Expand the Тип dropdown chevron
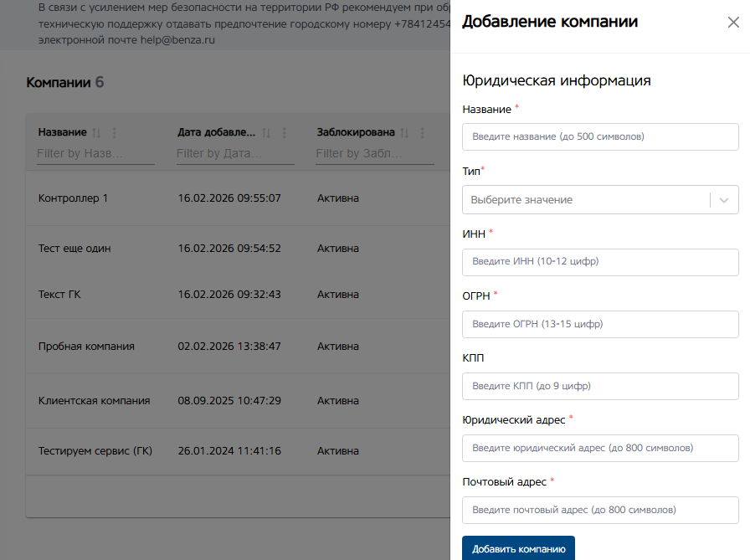Image resolution: width=750 pixels, height=560 pixels. [724, 200]
